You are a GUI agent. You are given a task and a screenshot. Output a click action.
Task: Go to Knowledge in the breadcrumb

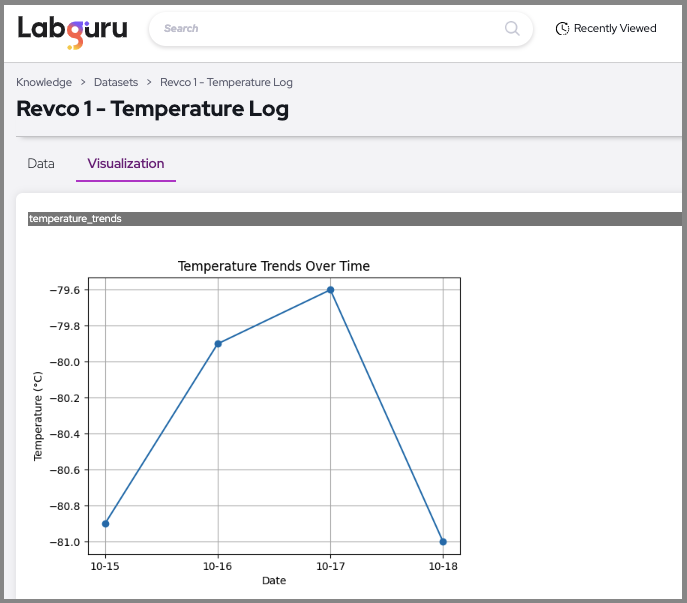(44, 82)
